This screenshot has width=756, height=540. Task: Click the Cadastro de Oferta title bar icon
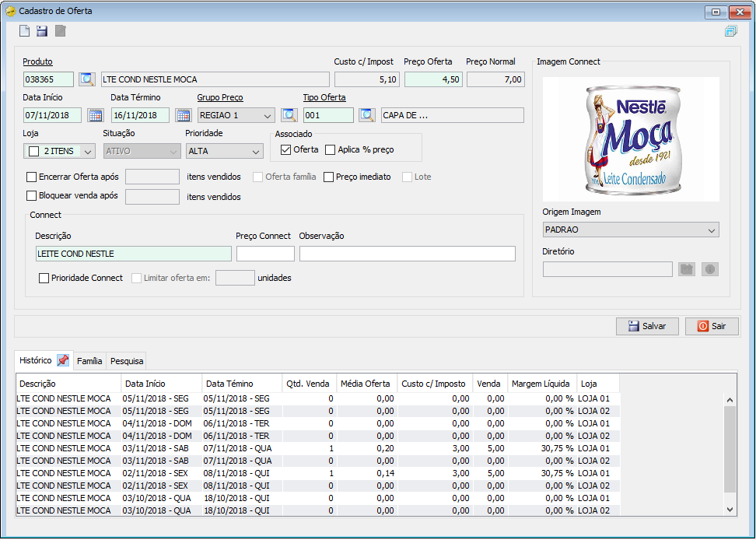coord(10,11)
